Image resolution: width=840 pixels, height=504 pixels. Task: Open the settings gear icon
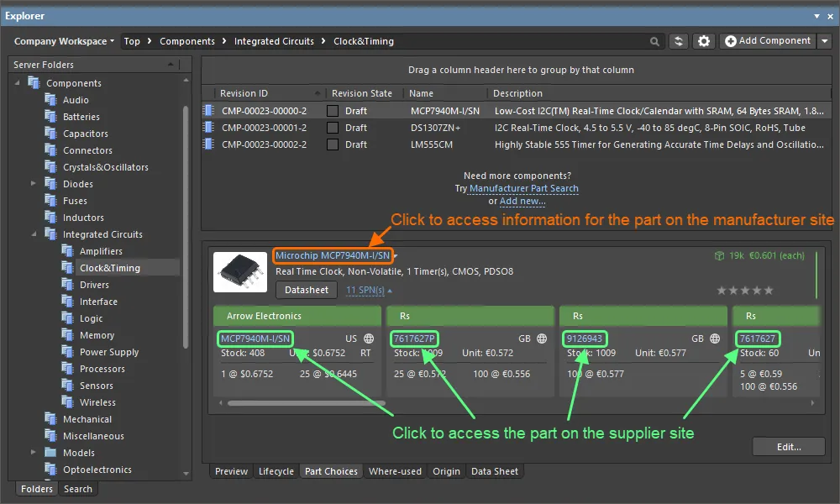[704, 41]
